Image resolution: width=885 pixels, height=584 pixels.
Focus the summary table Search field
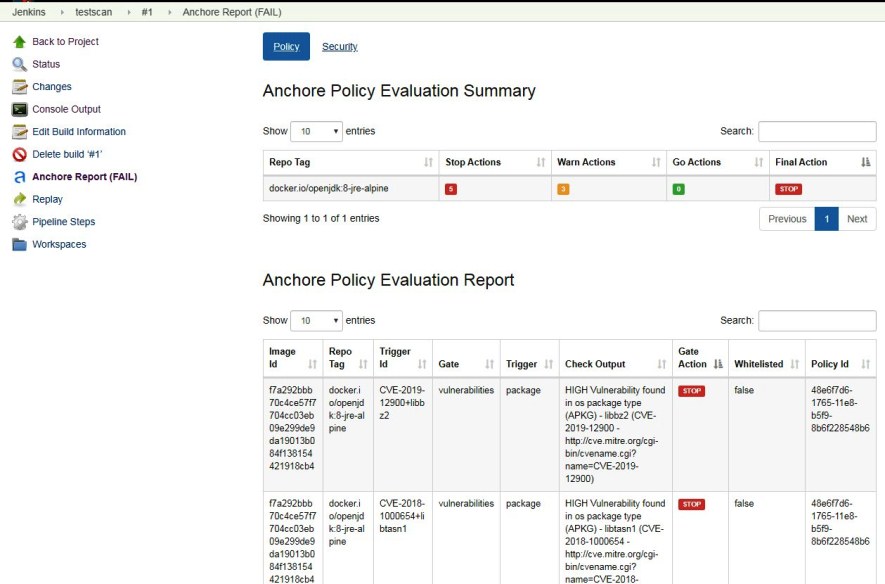tap(816, 131)
